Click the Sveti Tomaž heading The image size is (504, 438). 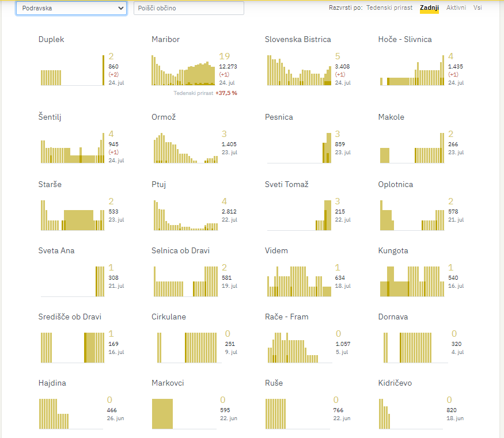[x=287, y=185]
